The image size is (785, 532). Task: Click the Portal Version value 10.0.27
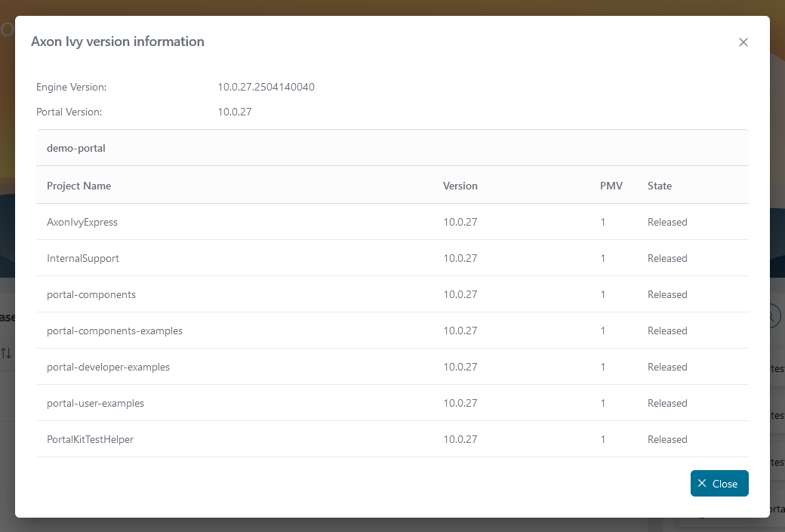point(234,112)
